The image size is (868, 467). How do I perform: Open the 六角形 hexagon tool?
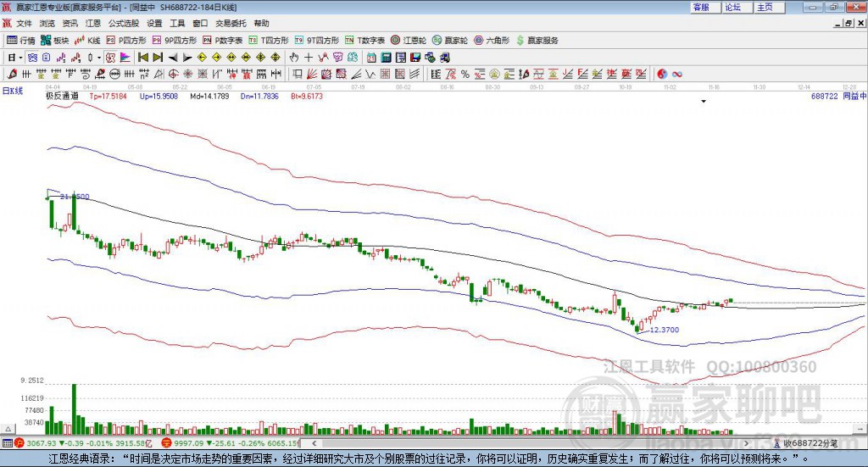[492, 41]
